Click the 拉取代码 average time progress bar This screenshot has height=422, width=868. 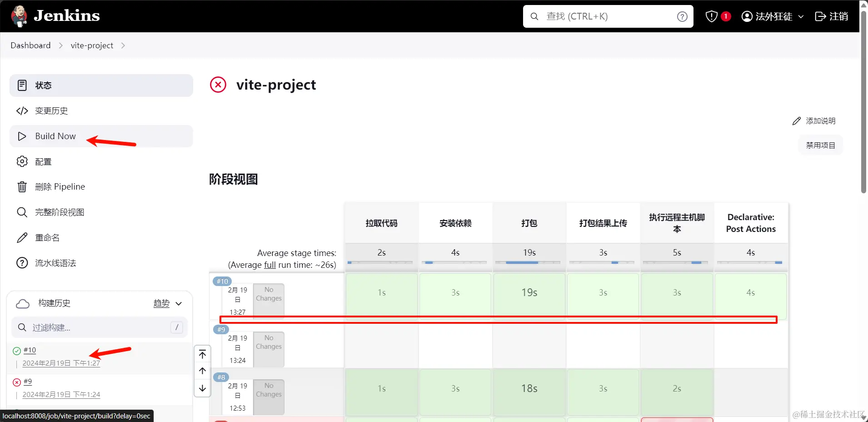(380, 262)
